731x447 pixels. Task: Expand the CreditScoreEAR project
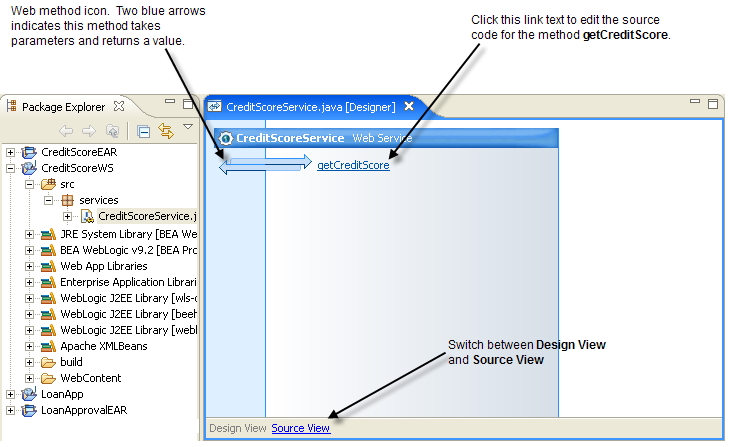pos(10,152)
